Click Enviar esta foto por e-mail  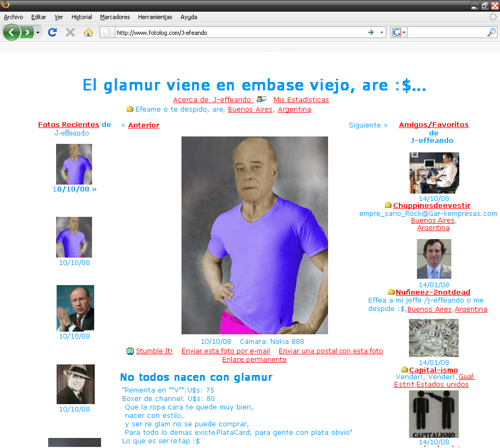225,351
